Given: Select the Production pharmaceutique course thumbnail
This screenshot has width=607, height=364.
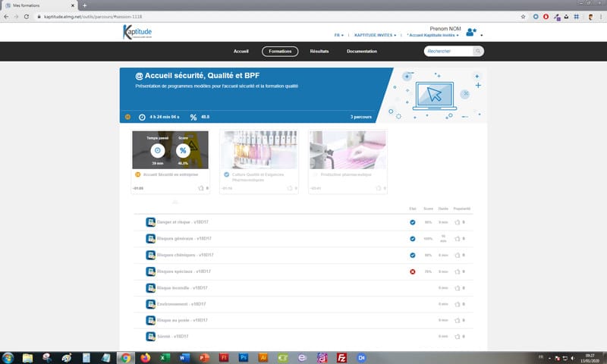Looking at the screenshot, I should click(x=347, y=149).
